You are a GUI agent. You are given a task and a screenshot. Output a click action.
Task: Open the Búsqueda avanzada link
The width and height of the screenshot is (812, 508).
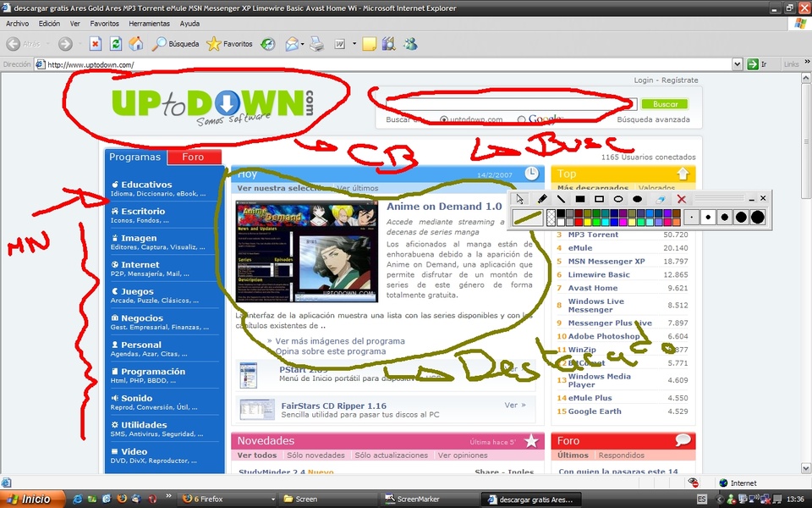(x=653, y=120)
